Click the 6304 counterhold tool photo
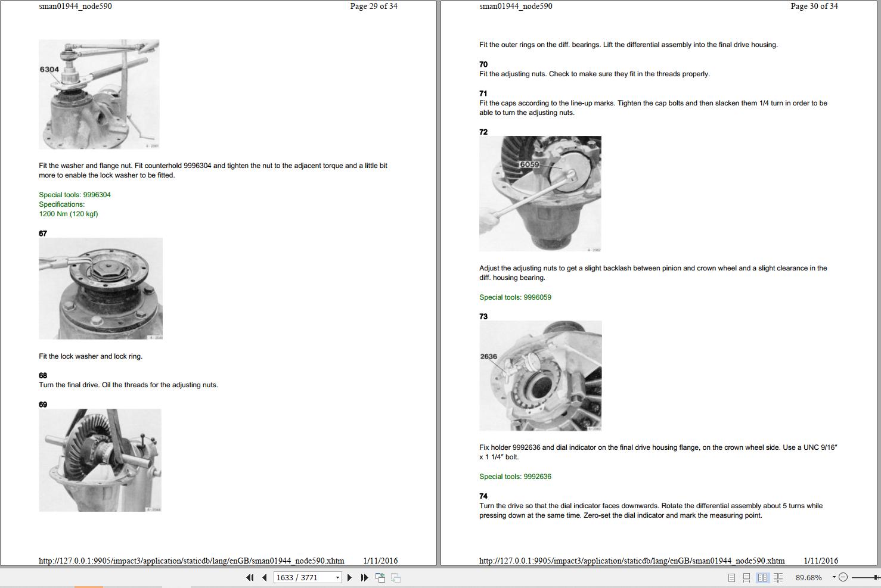The height and width of the screenshot is (588, 881). (x=99, y=94)
